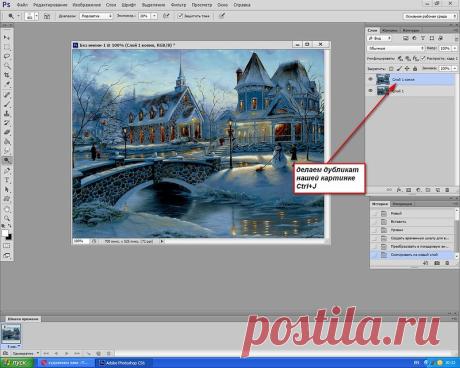Screen dimensions: 460x368
Task: Hide the top copy layer eye icon
Action: tap(370, 79)
